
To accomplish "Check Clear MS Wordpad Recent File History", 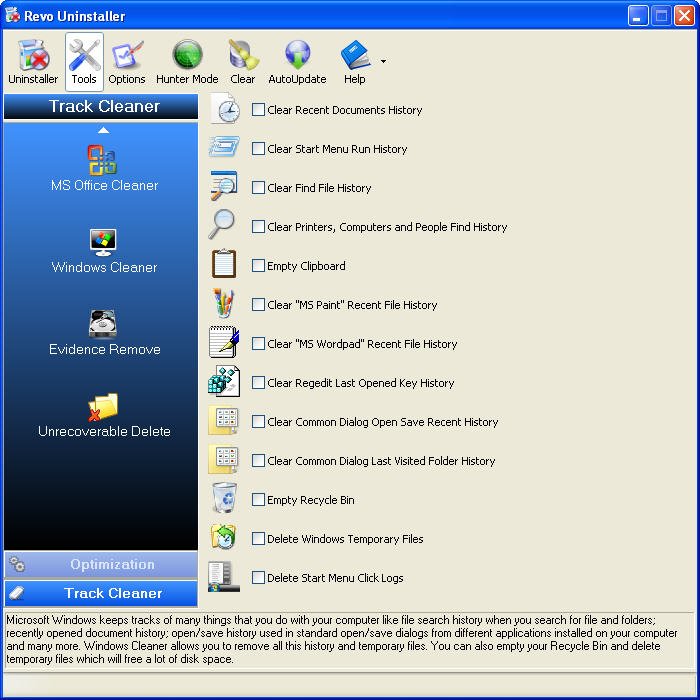I will pyautogui.click(x=258, y=344).
